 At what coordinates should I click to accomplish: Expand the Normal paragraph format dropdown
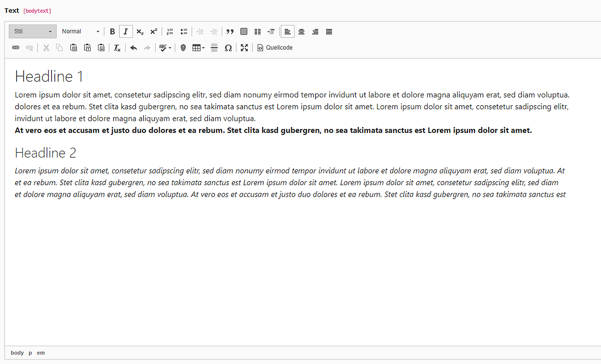[x=80, y=32]
